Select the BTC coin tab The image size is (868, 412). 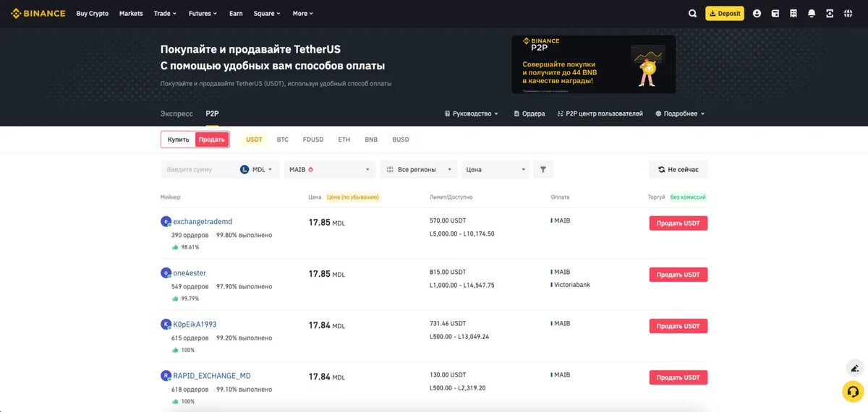[283, 140]
